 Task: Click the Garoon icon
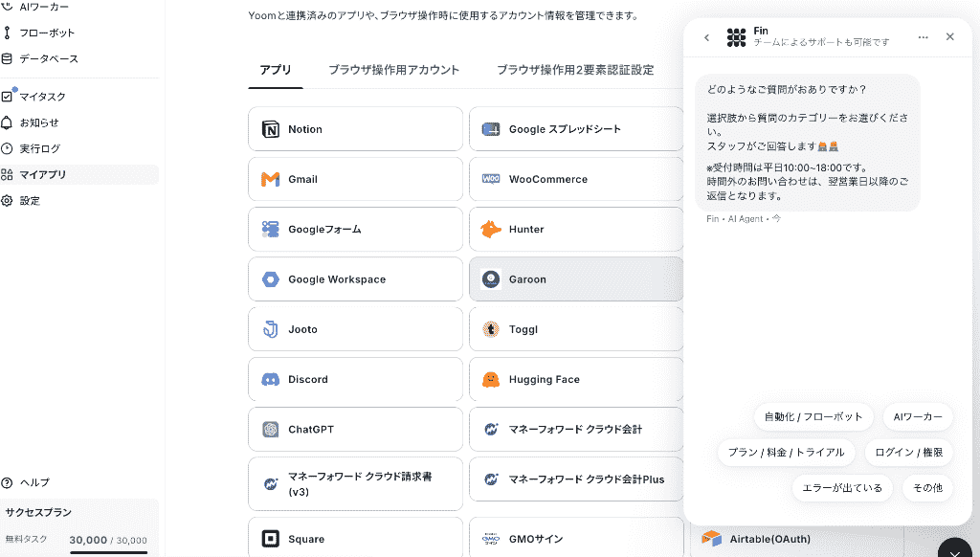pyautogui.click(x=491, y=279)
